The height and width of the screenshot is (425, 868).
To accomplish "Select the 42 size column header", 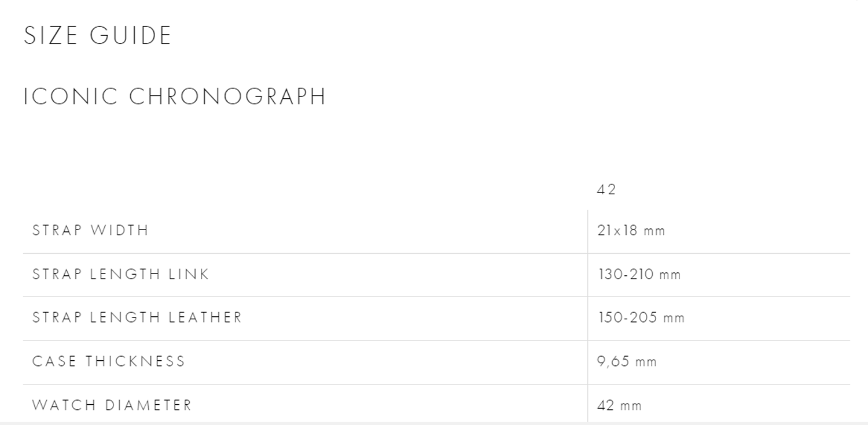I will click(x=606, y=190).
